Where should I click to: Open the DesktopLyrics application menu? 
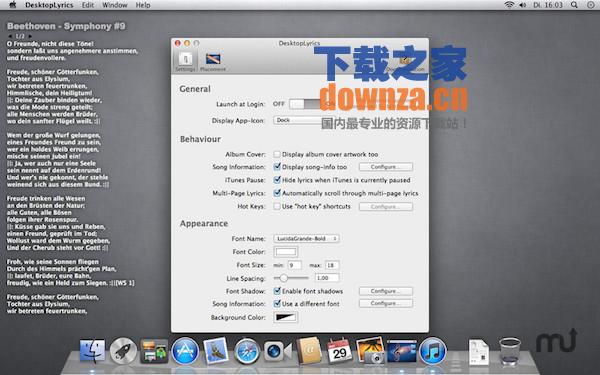[49, 5]
